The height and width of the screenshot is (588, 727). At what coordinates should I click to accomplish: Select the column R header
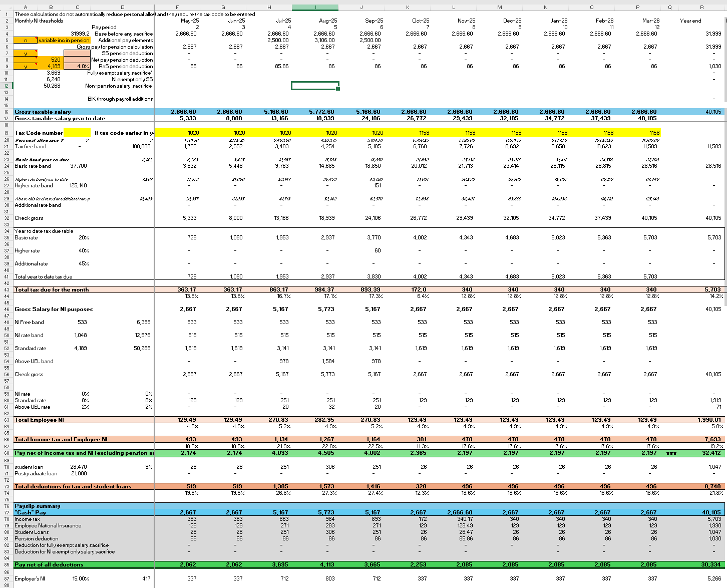coord(701,7)
